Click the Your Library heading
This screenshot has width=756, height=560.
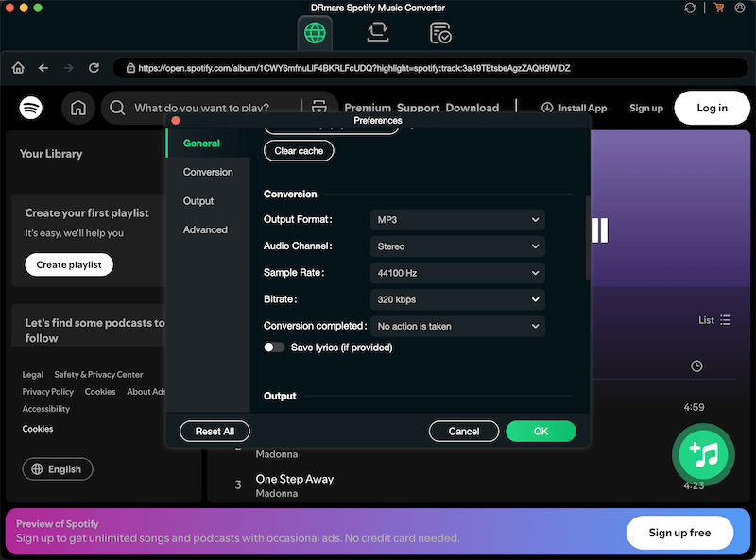click(51, 154)
